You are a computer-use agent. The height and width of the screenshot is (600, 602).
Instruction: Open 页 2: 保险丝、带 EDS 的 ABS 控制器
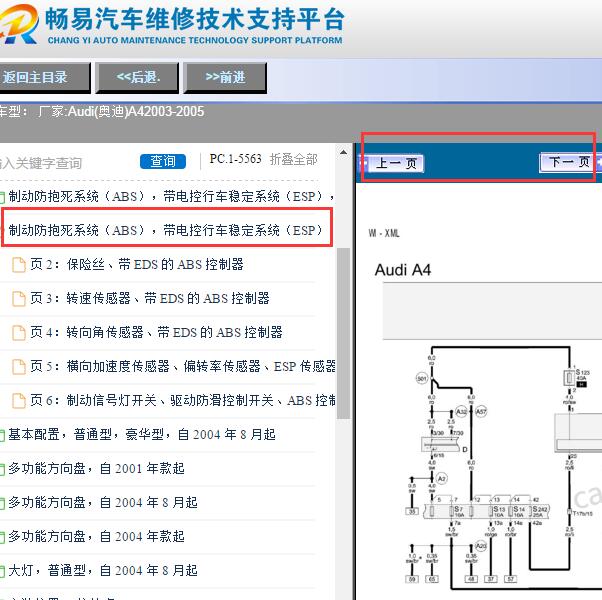coord(137,264)
